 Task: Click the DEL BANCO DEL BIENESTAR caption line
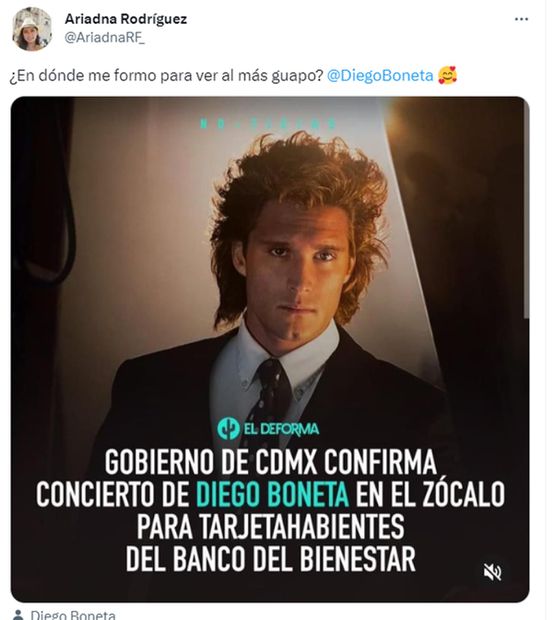pyautogui.click(x=270, y=558)
